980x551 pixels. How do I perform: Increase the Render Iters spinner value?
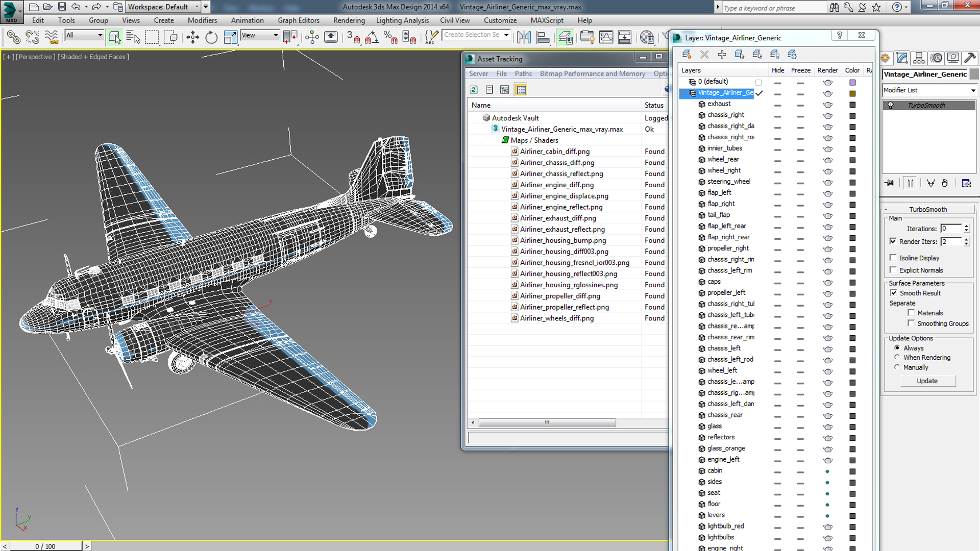click(966, 239)
